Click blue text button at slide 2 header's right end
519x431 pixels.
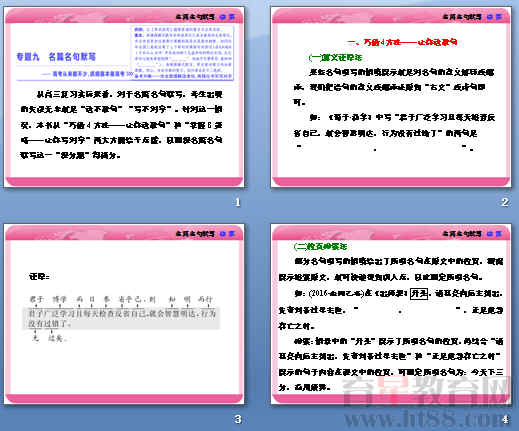pos(499,17)
